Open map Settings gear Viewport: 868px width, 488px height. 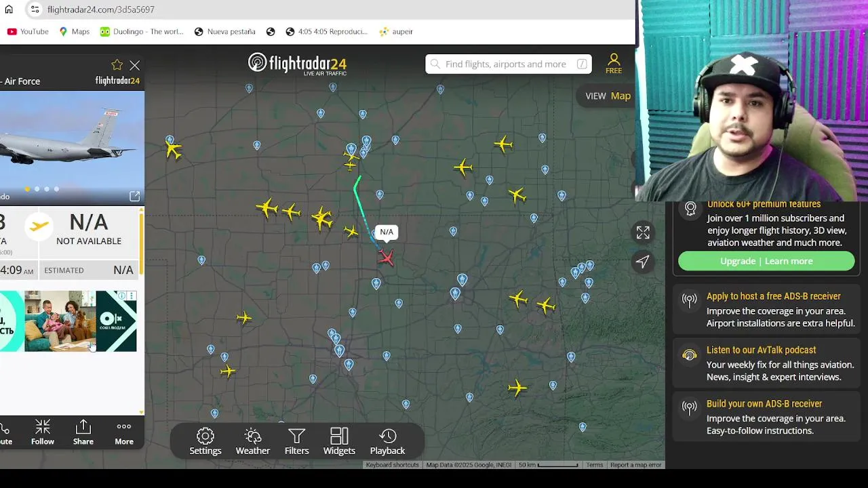(205, 441)
